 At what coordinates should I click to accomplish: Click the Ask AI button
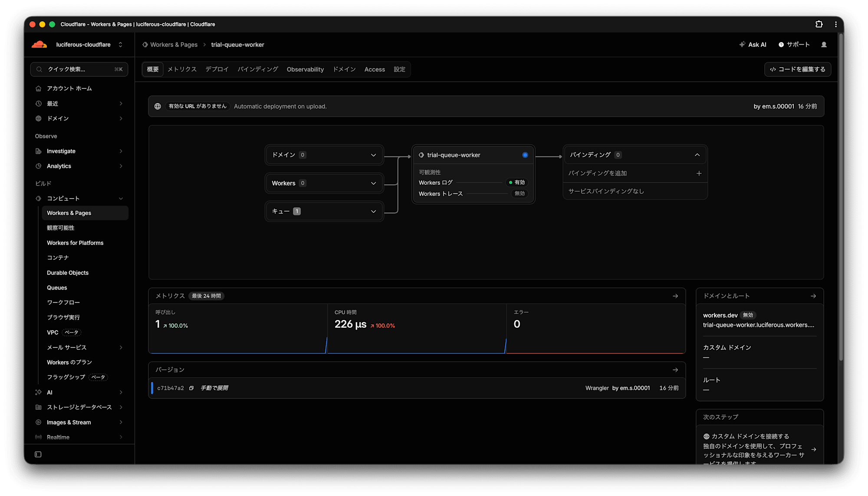753,45
